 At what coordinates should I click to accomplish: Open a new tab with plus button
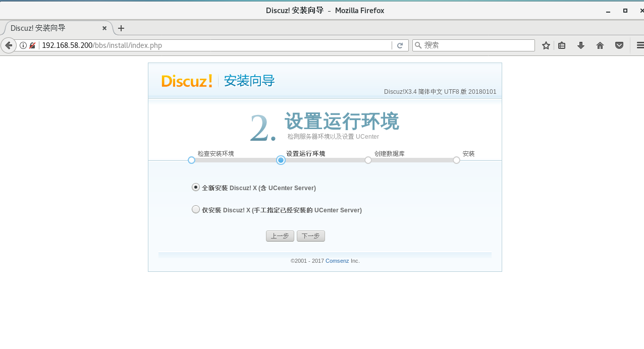121,28
